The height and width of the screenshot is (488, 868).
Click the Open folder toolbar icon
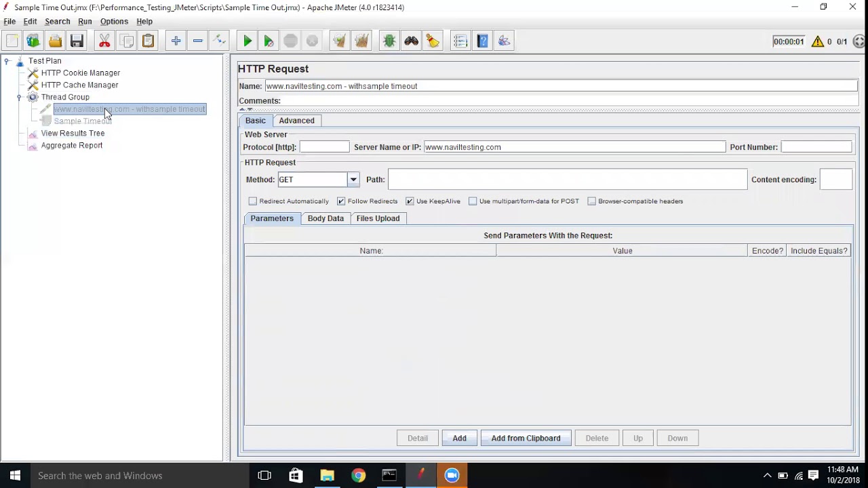(x=55, y=41)
